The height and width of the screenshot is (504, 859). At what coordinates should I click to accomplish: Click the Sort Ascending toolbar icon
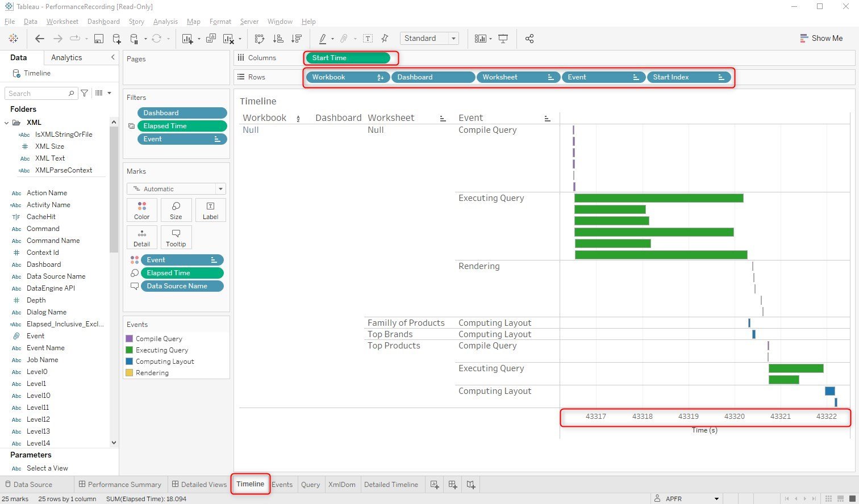pos(278,39)
